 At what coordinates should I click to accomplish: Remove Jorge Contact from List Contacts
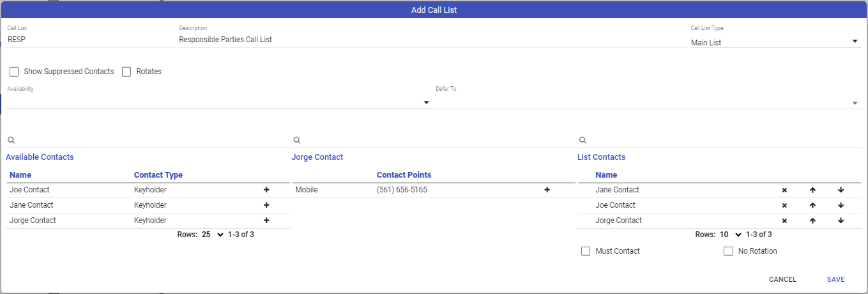(784, 220)
